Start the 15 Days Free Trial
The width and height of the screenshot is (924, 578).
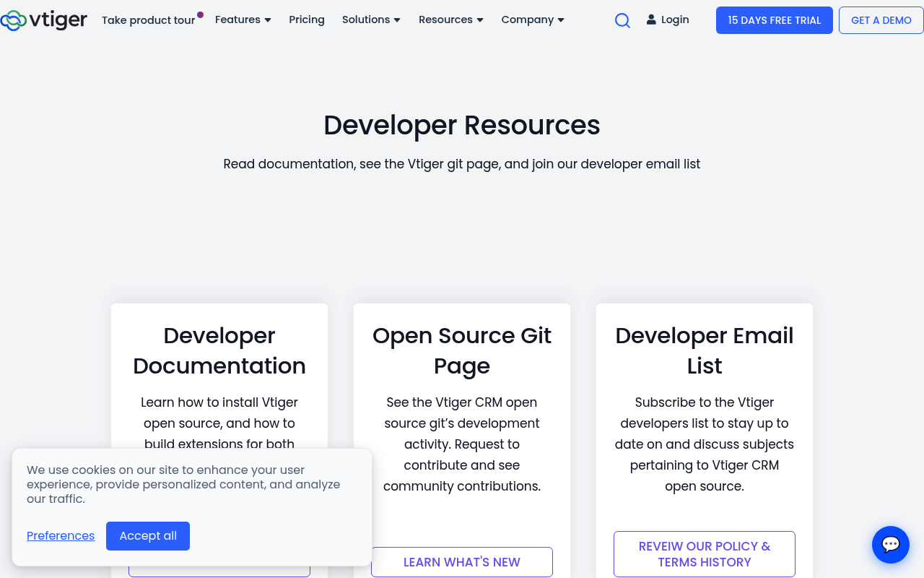pos(775,20)
